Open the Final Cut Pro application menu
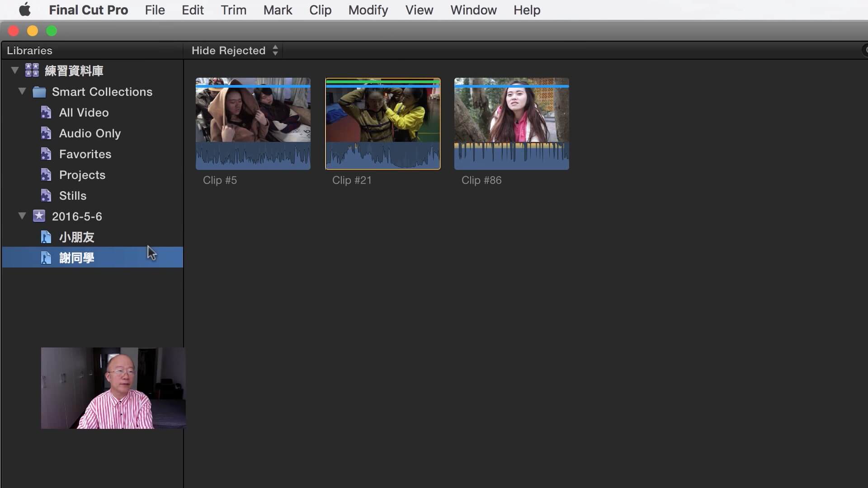Image resolution: width=868 pixels, height=488 pixels. (x=88, y=10)
